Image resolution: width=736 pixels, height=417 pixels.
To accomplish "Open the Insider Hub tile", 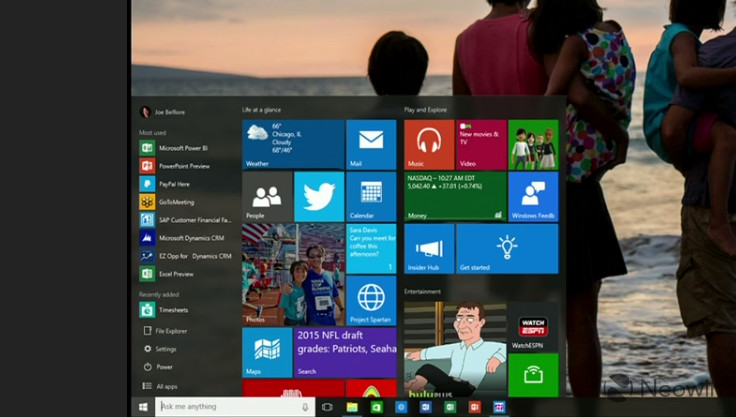I will click(x=429, y=249).
